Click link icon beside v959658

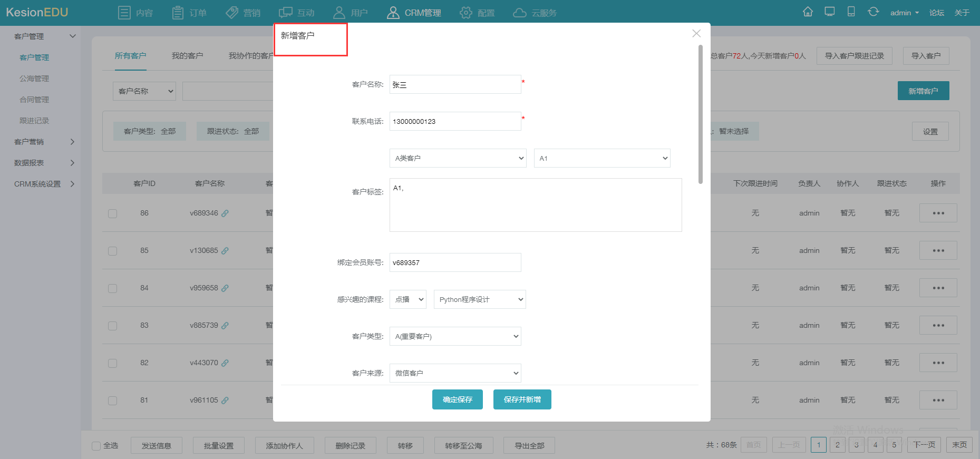[225, 288]
